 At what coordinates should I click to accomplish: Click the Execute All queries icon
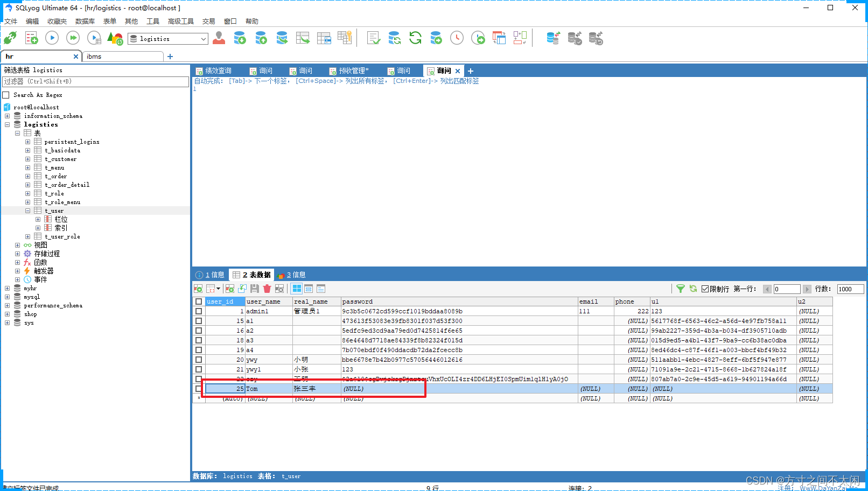tap(73, 38)
